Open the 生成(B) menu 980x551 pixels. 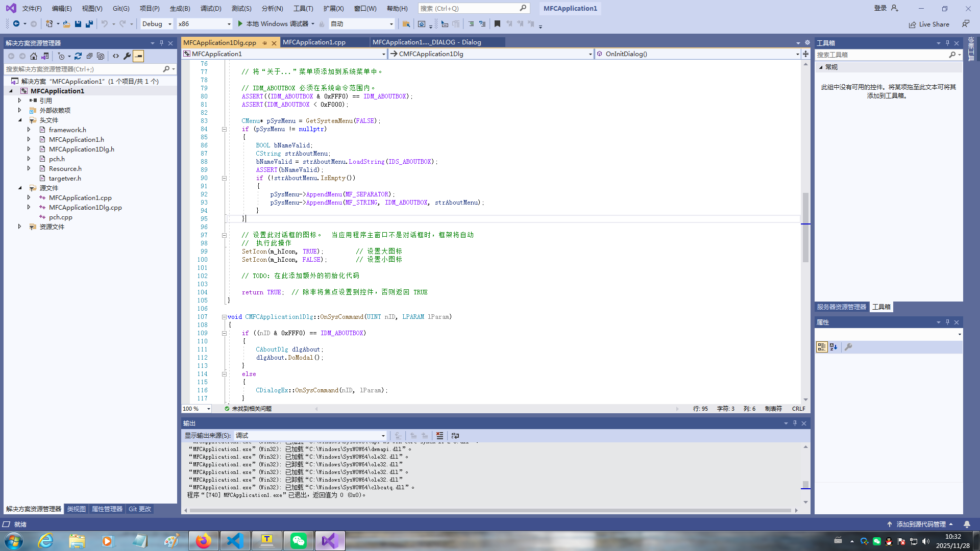180,8
